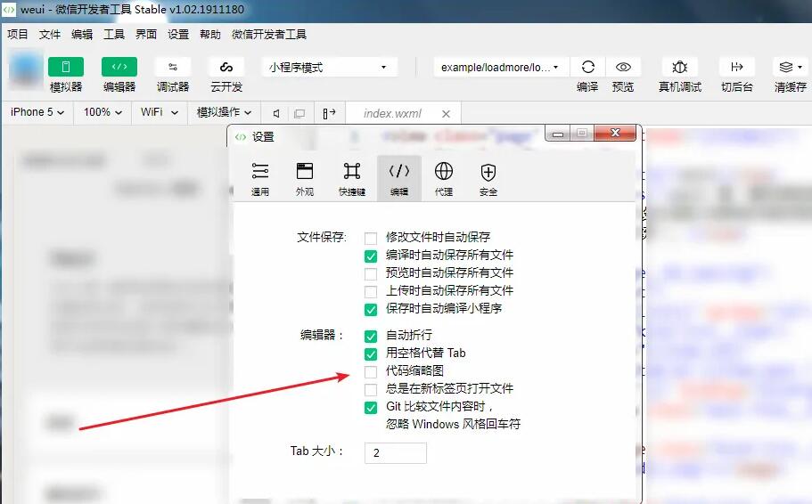This screenshot has height=504, width=812.
Task: Toggle the simulator (模拟器) panel button
Action: [66, 68]
